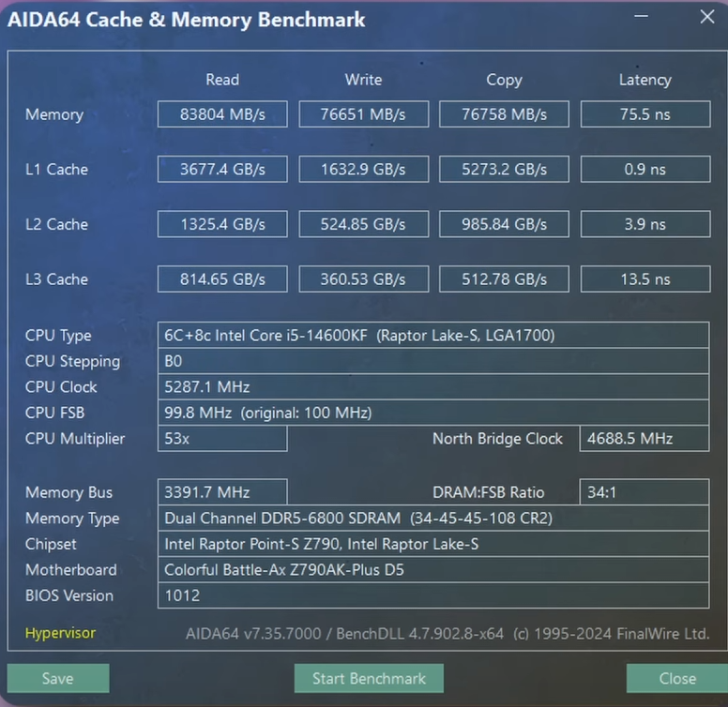
Task: Click the Motherboard label
Action: pyautogui.click(x=71, y=570)
